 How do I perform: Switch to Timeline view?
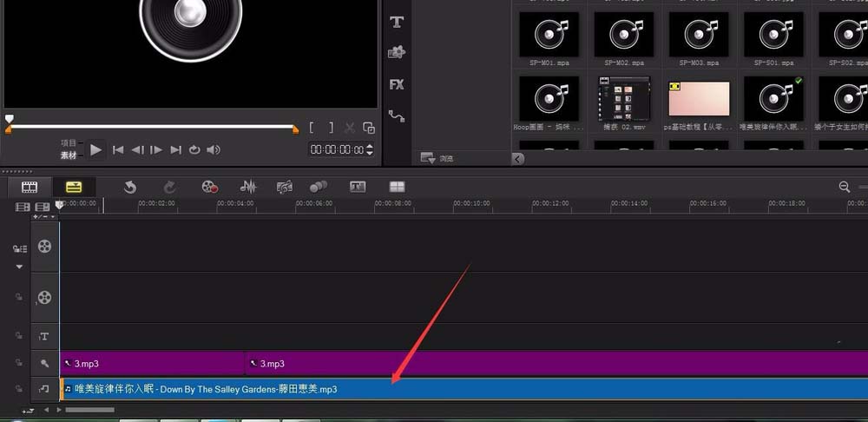(x=74, y=188)
